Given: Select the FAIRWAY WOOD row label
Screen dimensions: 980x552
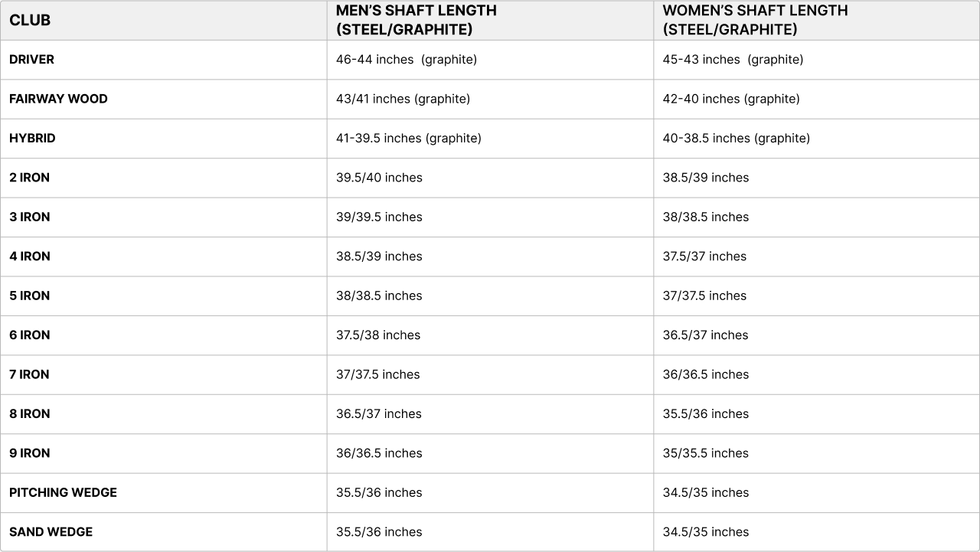Looking at the screenshot, I should click(58, 99).
